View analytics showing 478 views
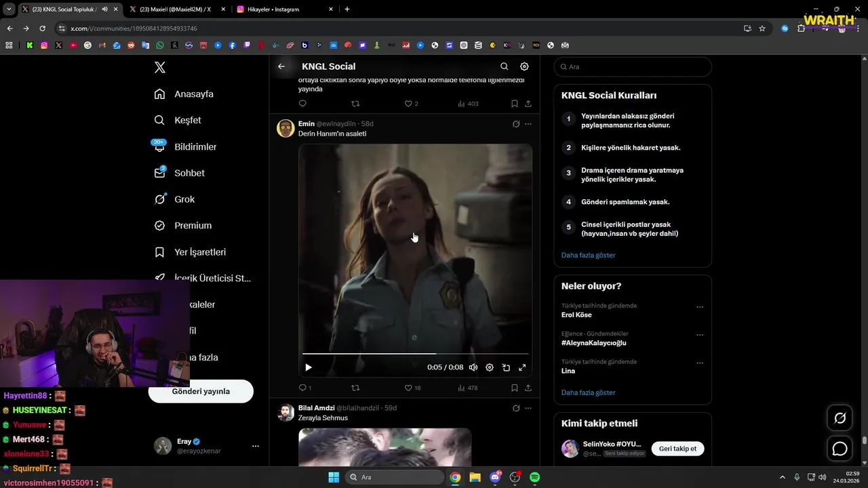Image resolution: width=868 pixels, height=488 pixels. [x=467, y=388]
